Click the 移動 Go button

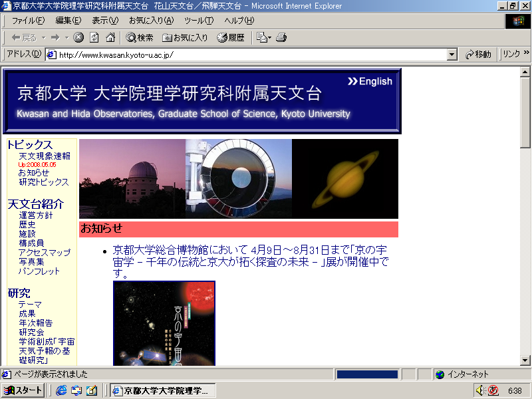pyautogui.click(x=478, y=55)
